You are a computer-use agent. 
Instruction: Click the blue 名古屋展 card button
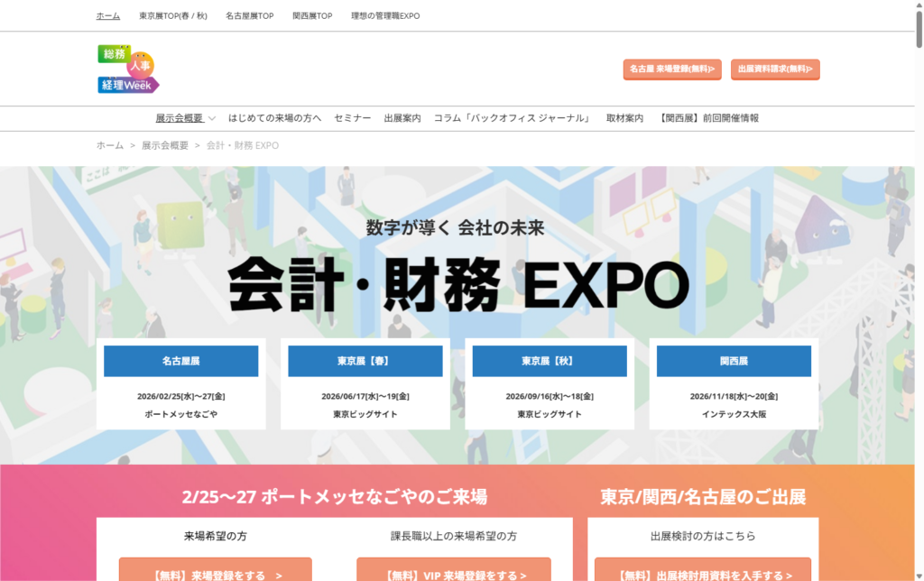pos(181,361)
